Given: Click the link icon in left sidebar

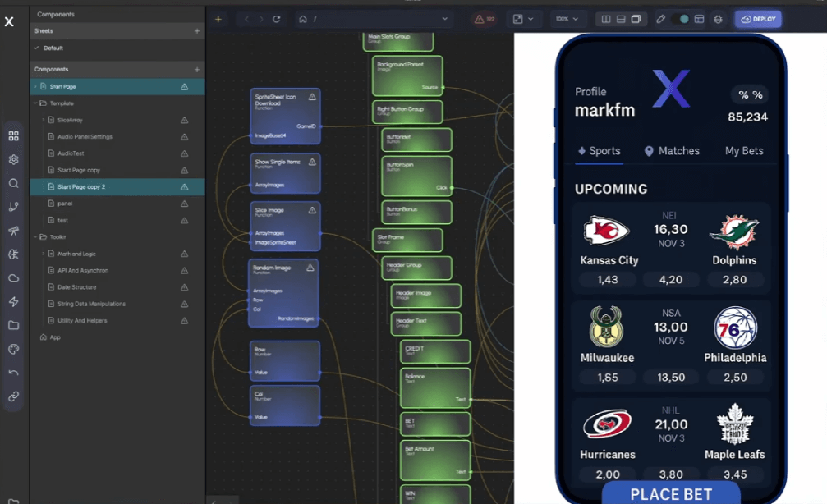Looking at the screenshot, I should 13,396.
